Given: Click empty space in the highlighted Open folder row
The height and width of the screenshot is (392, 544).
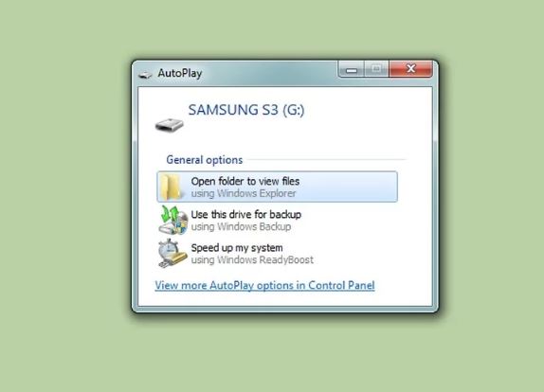Looking at the screenshot, I should [x=351, y=187].
